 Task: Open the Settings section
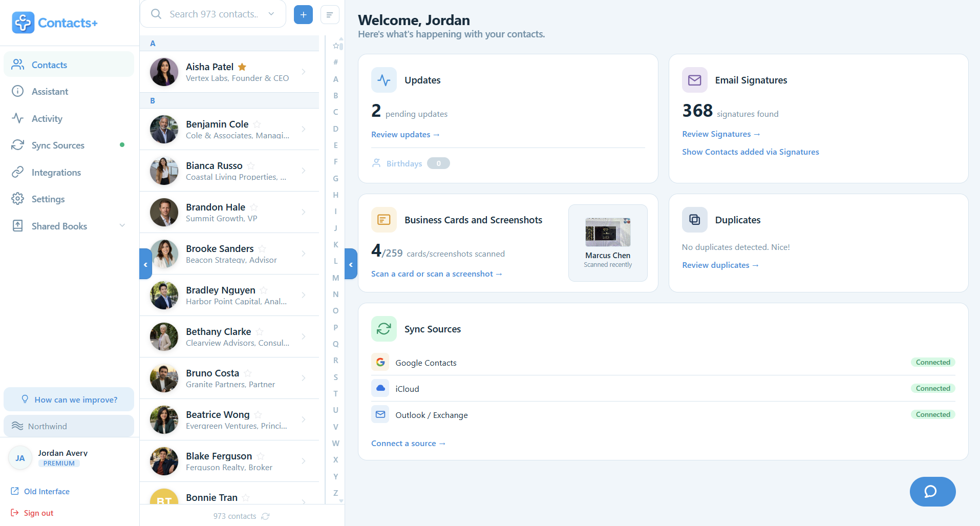69,199
